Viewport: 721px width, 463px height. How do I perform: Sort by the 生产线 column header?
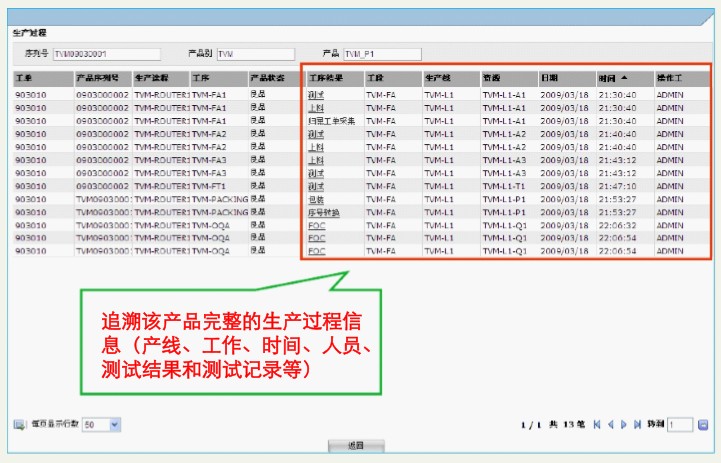[x=451, y=79]
